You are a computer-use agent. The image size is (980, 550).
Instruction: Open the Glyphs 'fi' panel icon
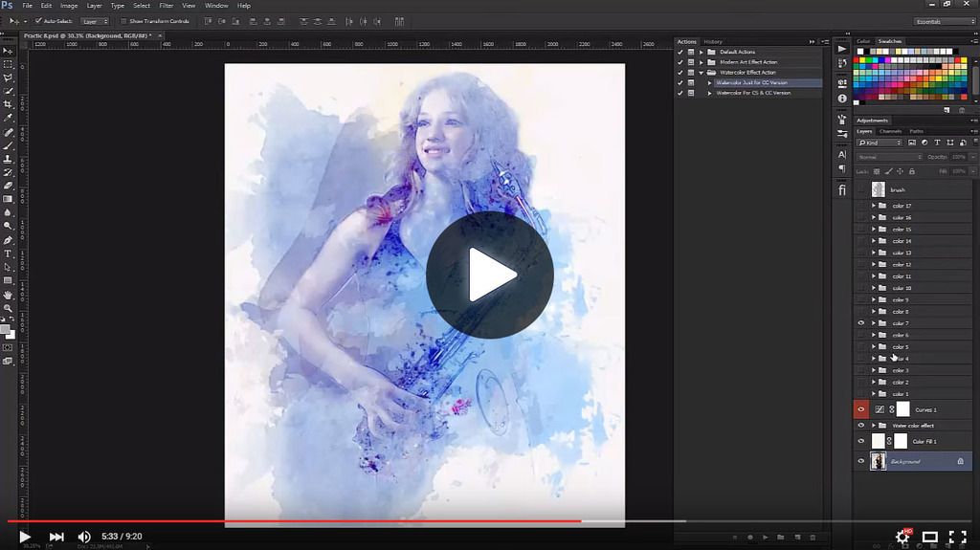click(842, 190)
